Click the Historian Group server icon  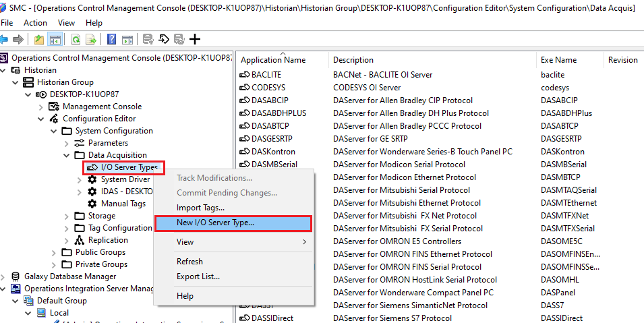click(x=28, y=82)
